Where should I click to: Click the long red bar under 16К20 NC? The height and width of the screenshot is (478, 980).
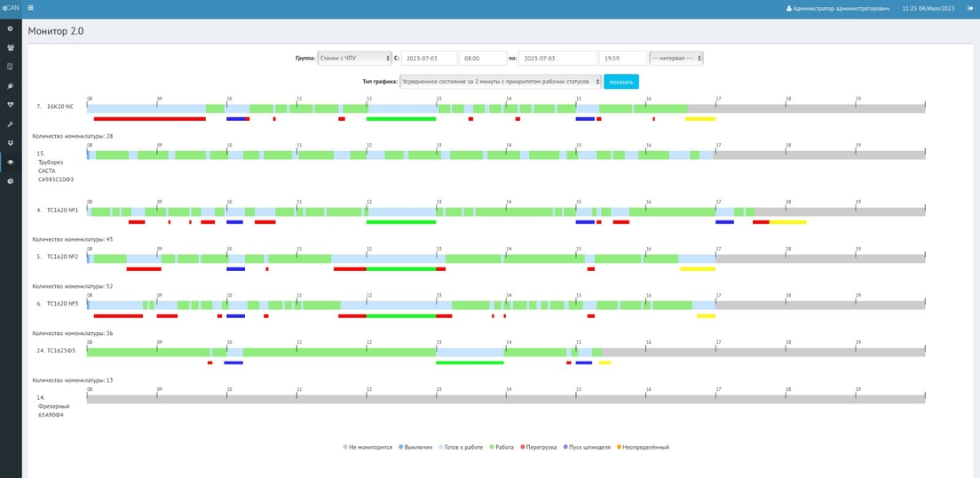pos(149,119)
